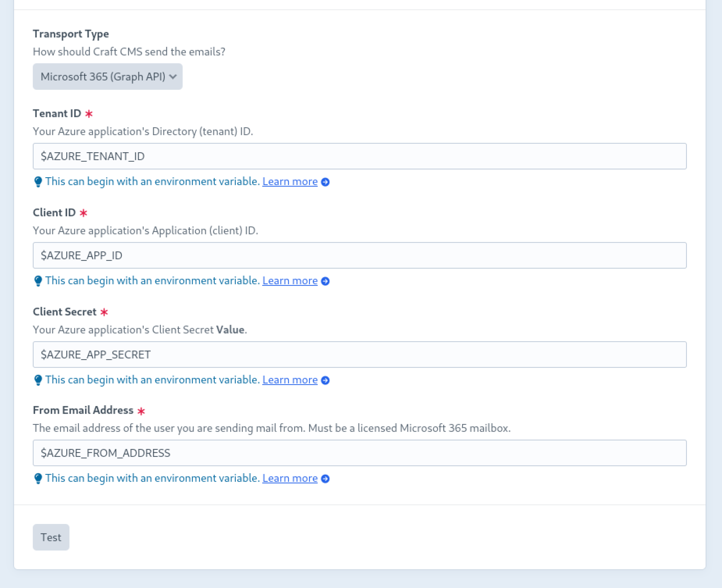Click the arrow icon after Tenant ID Learn more
This screenshot has height=588, width=722.
325,182
